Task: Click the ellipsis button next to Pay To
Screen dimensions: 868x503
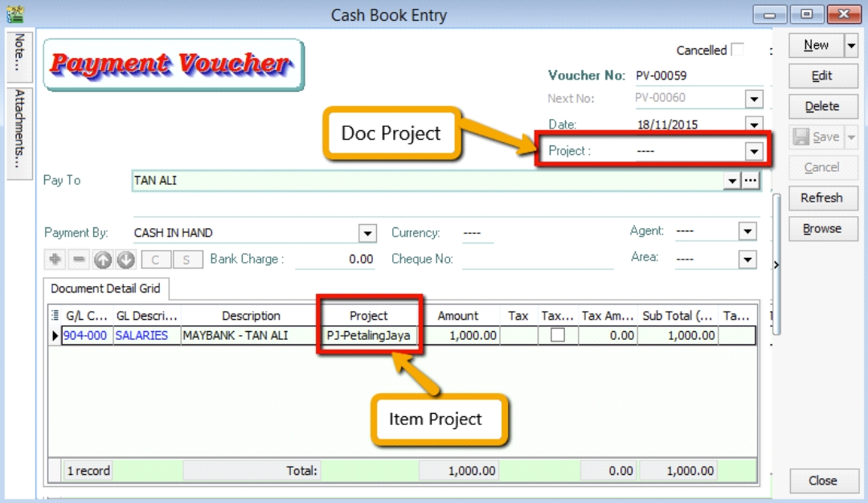Action: [751, 181]
